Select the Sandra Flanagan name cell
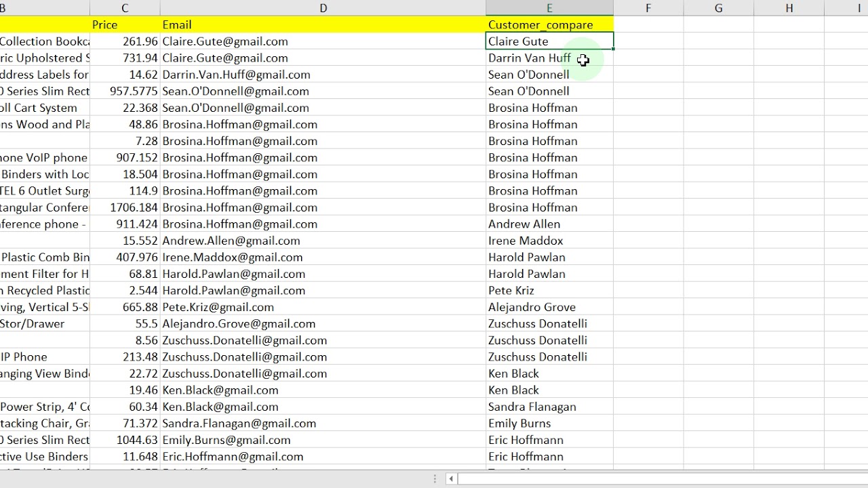The image size is (868, 488). 549,407
